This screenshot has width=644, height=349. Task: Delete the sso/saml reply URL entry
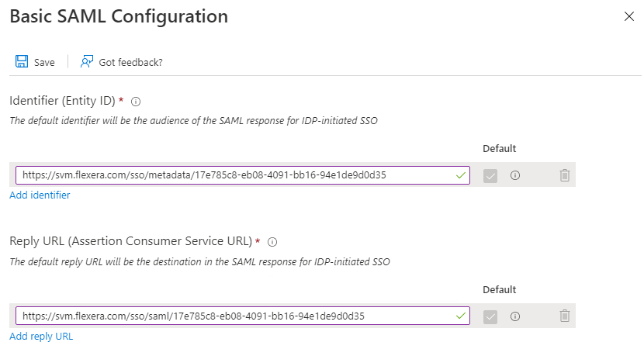click(x=565, y=316)
